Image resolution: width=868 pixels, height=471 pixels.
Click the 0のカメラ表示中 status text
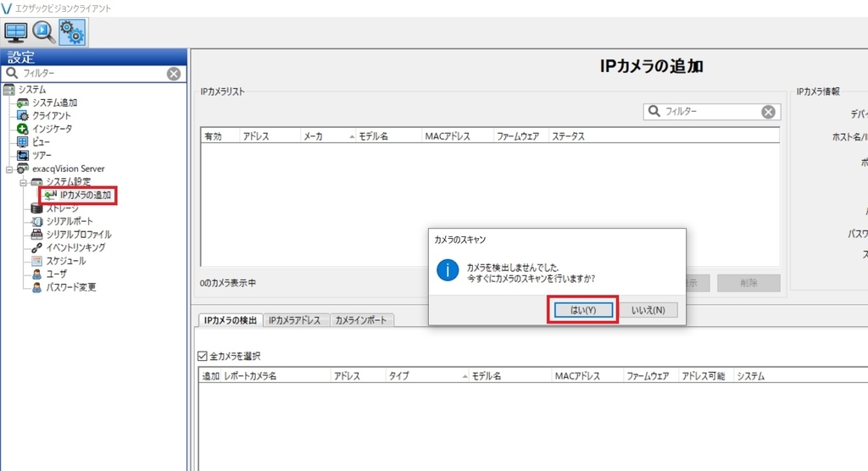(x=228, y=283)
